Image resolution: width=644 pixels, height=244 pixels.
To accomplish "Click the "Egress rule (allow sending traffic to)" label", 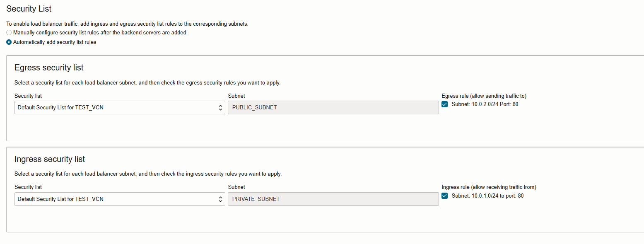I will (484, 96).
